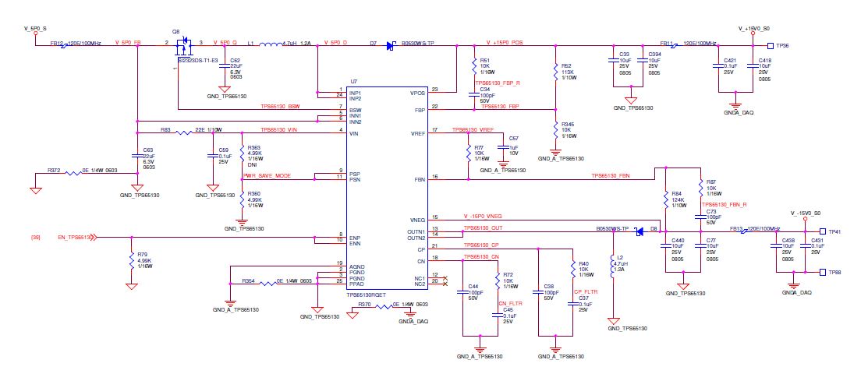Select the CN_FLTR net label

(x=510, y=303)
